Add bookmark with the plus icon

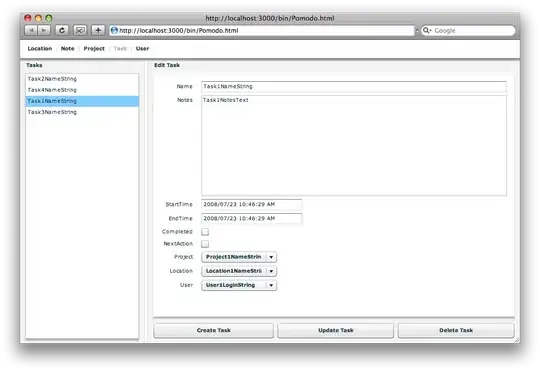pyautogui.click(x=98, y=30)
